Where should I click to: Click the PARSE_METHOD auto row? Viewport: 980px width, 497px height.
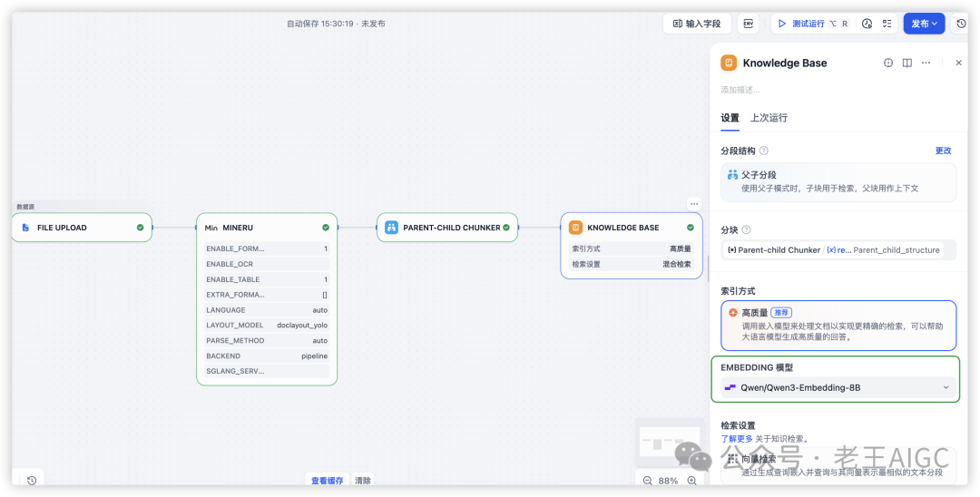point(267,341)
